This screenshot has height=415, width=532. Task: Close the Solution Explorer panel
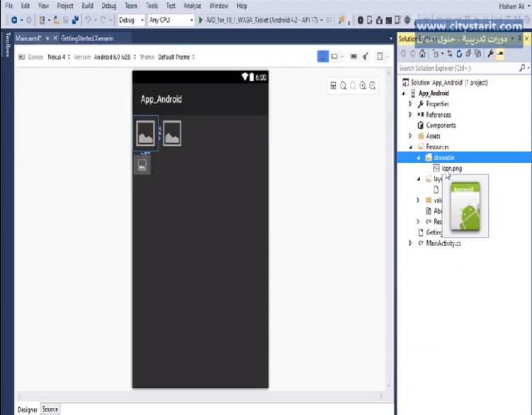click(x=527, y=39)
